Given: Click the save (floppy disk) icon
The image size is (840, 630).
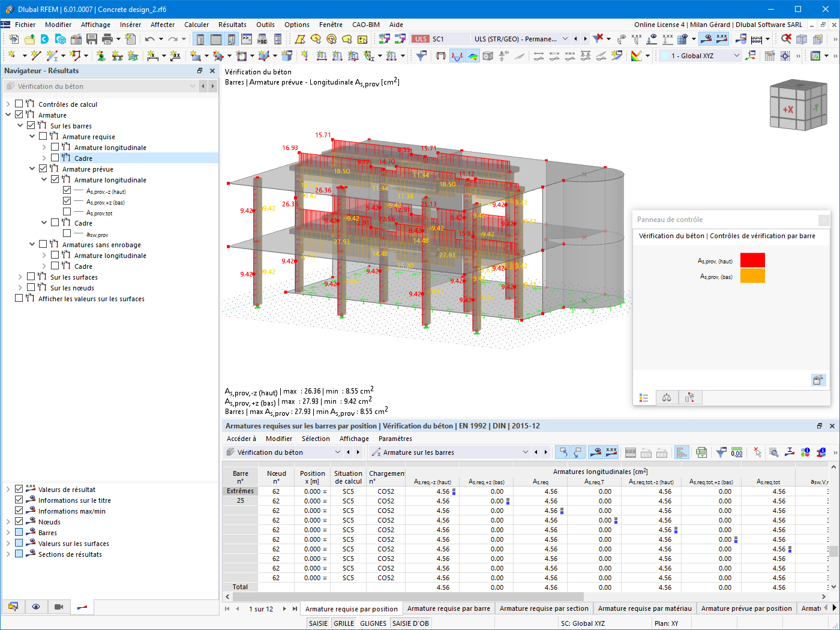Looking at the screenshot, I should 92,39.
